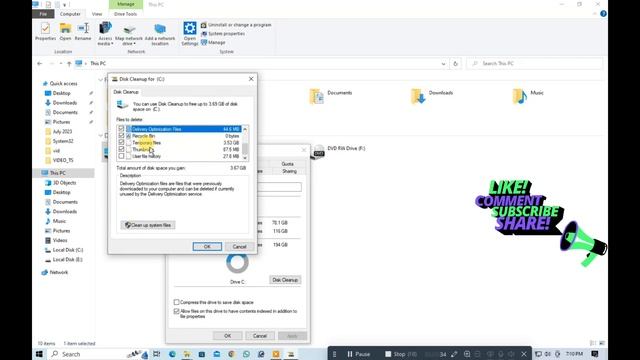Check Compress this drive to save space
Viewport: 640px width, 360px height.
pyautogui.click(x=176, y=302)
